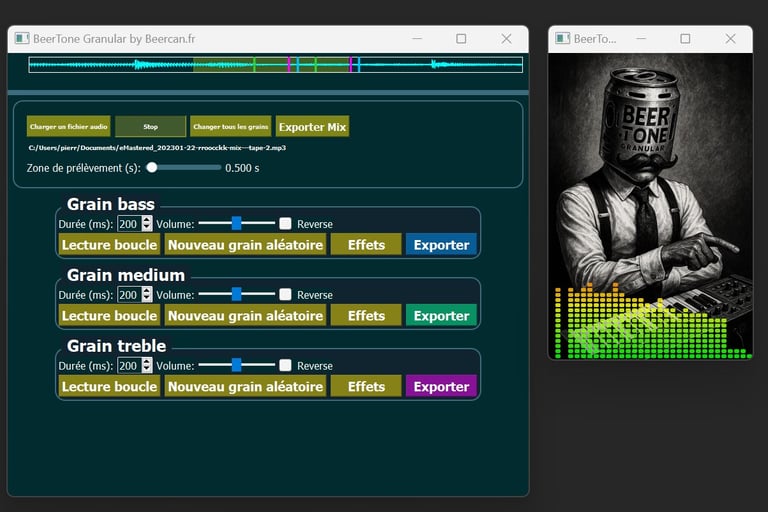Click the '0.500 s' zone value
Image resolution: width=768 pixels, height=512 pixels.
(242, 168)
